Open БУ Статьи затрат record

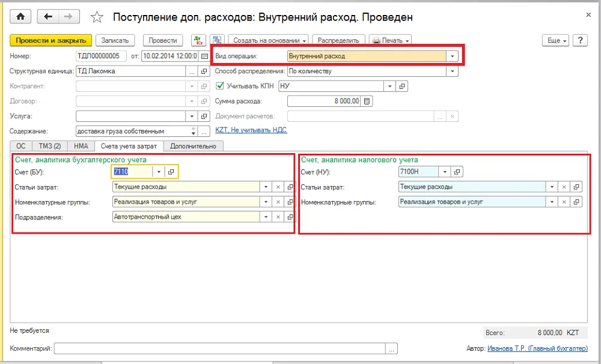290,187
